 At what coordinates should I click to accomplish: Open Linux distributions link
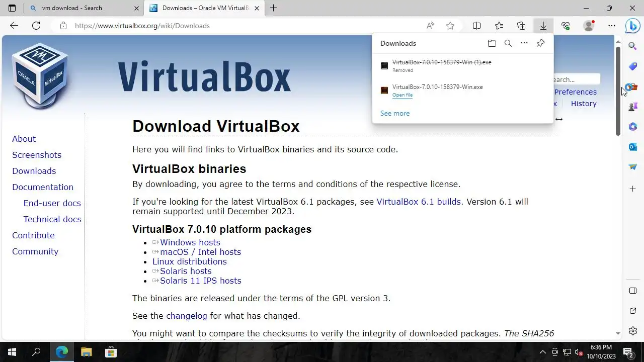click(x=190, y=261)
